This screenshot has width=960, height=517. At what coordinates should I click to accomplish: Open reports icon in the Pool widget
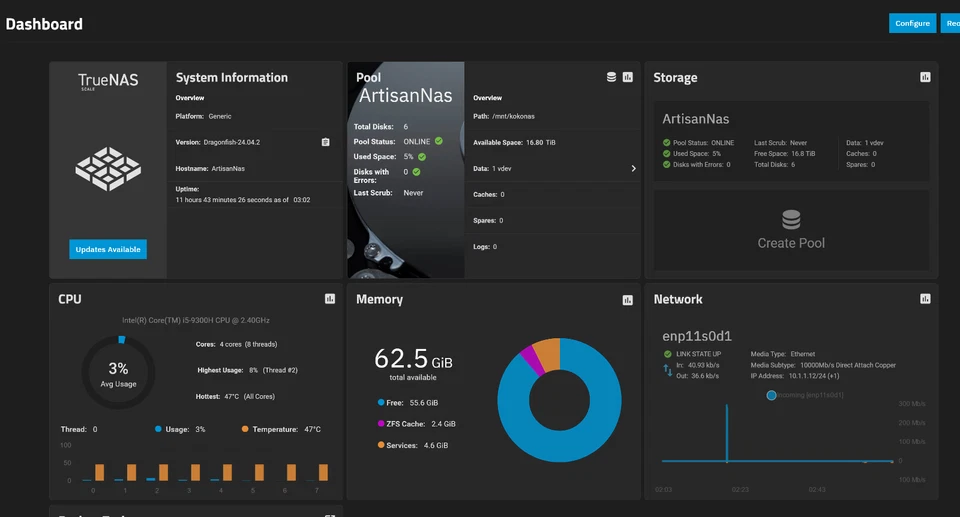(628, 77)
